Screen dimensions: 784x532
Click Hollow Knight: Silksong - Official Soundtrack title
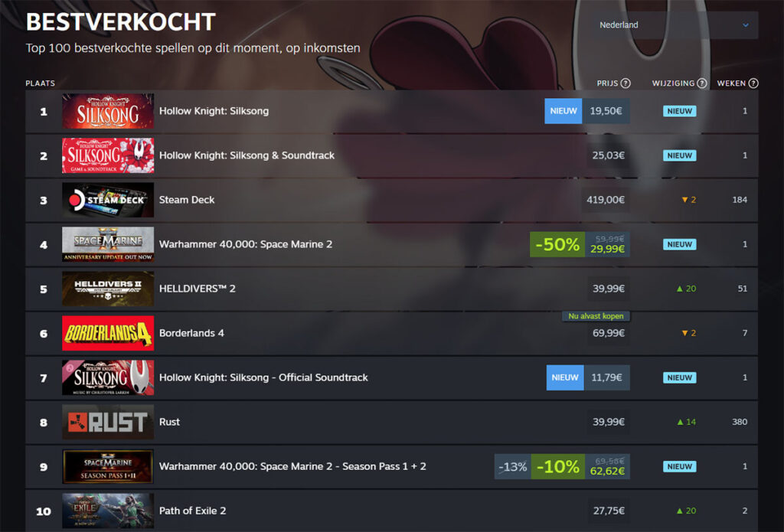[x=263, y=377]
